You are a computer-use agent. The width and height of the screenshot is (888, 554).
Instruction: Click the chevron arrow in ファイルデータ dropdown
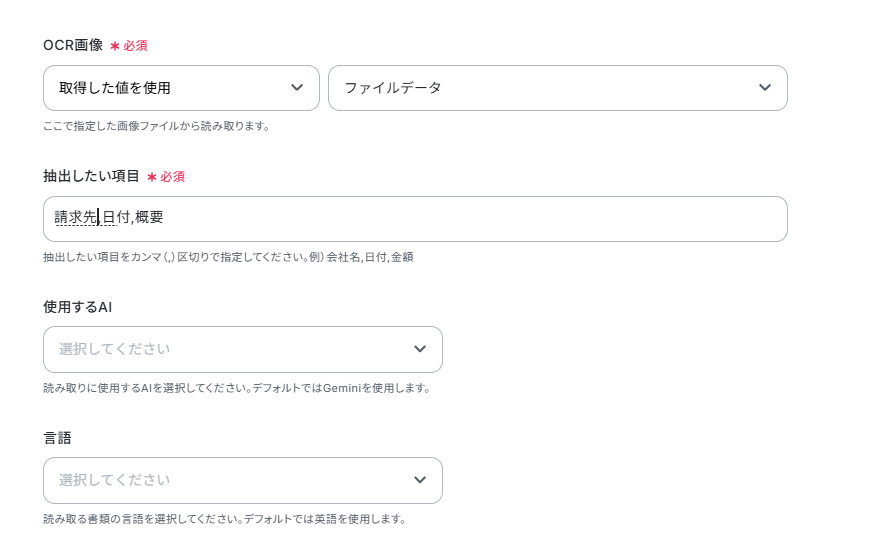pyautogui.click(x=765, y=88)
